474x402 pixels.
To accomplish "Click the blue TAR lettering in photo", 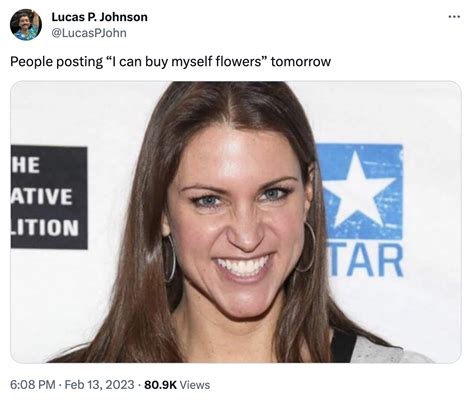I will 367,261.
